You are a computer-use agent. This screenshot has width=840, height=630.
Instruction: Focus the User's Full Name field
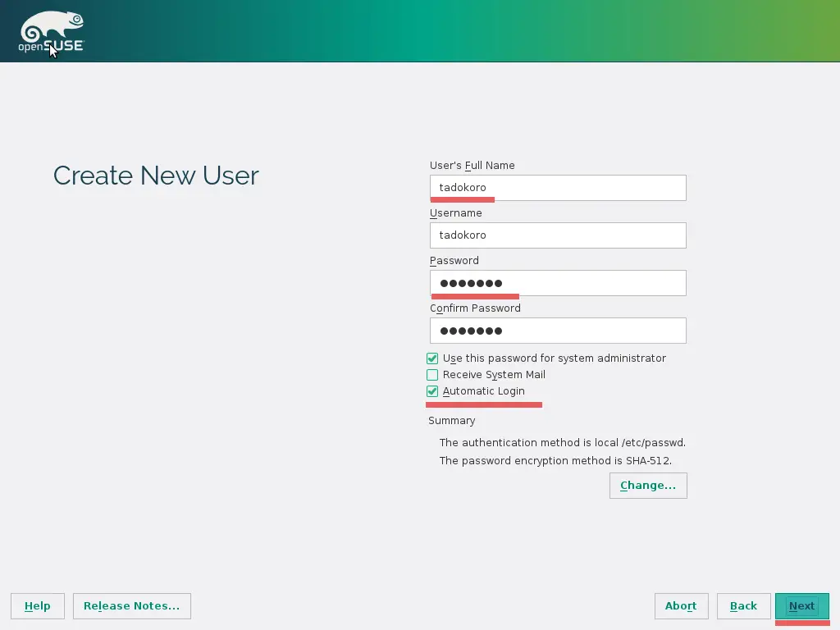(558, 188)
